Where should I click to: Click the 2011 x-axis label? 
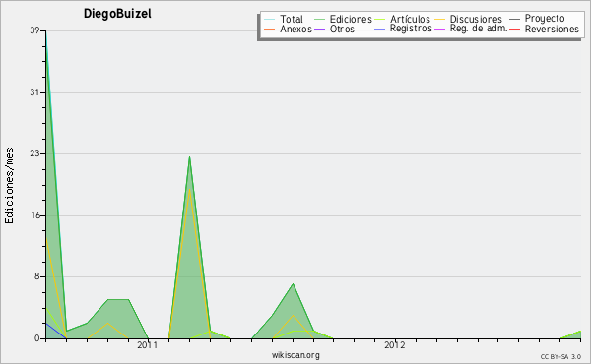coord(147,344)
